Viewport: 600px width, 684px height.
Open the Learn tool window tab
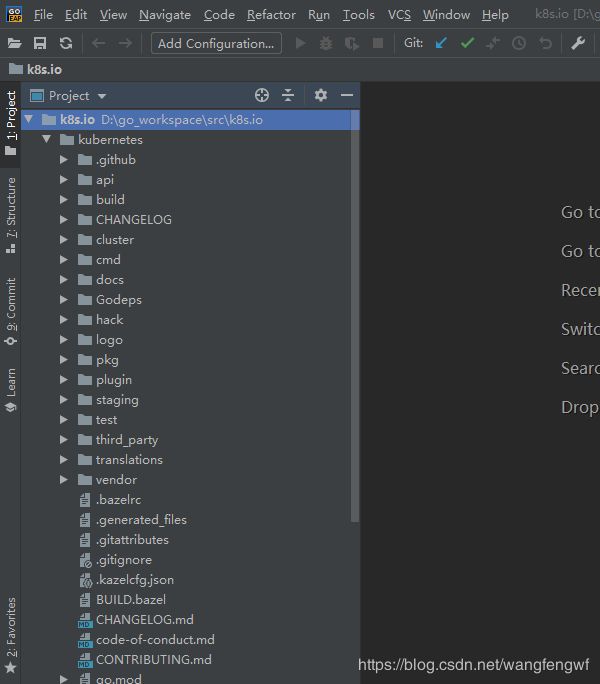10,390
